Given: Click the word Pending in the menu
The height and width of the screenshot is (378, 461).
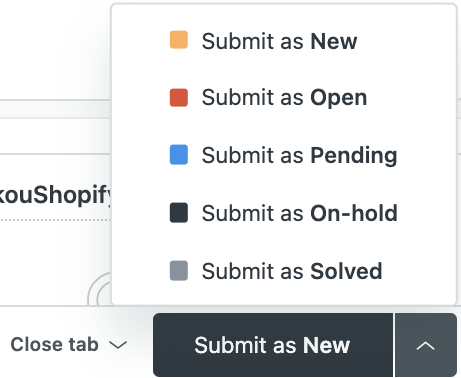Looking at the screenshot, I should [354, 156].
